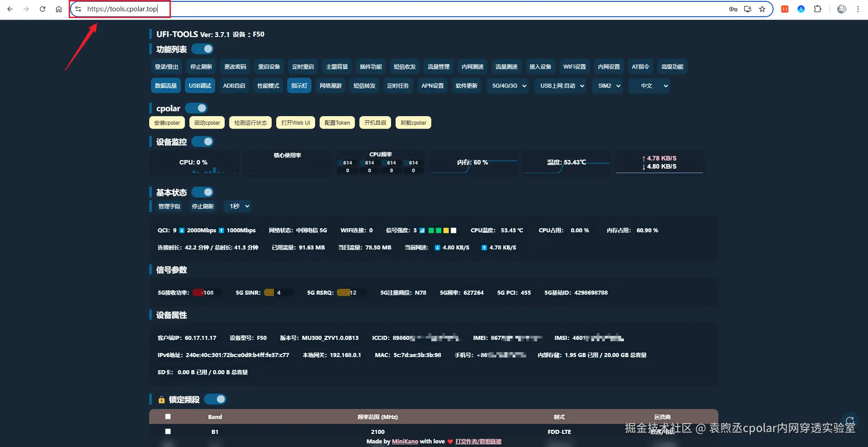Toggle the 功能列表 section switch
This screenshot has width=868, height=447.
203,49
